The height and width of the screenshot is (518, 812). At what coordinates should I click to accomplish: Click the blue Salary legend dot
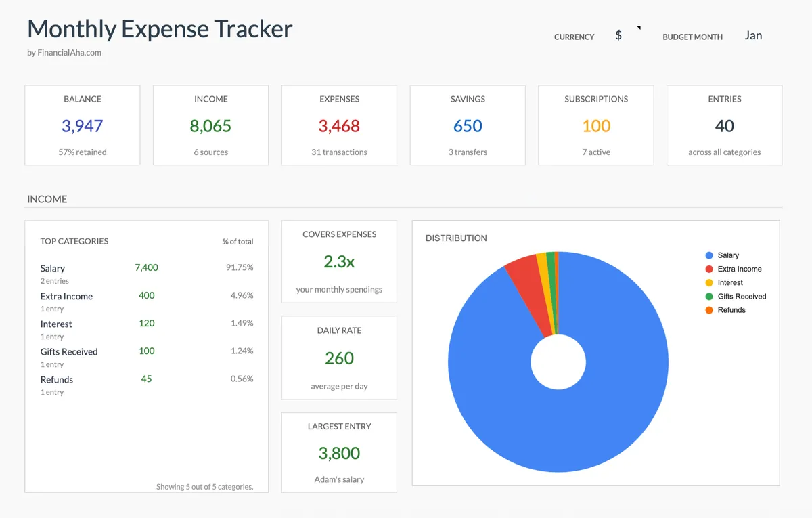709,255
